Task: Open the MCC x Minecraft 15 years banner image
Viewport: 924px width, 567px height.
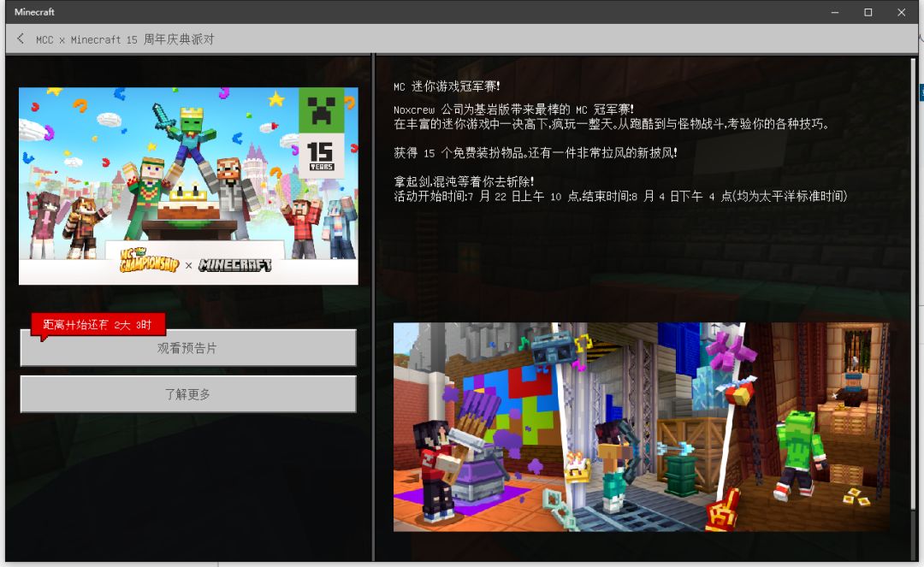Action: pos(188,186)
